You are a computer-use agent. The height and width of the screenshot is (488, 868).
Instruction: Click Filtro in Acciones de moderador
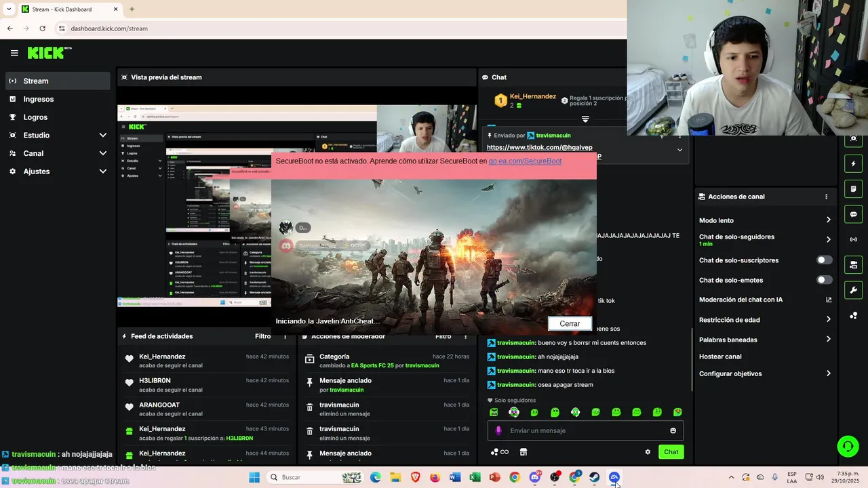pos(443,336)
